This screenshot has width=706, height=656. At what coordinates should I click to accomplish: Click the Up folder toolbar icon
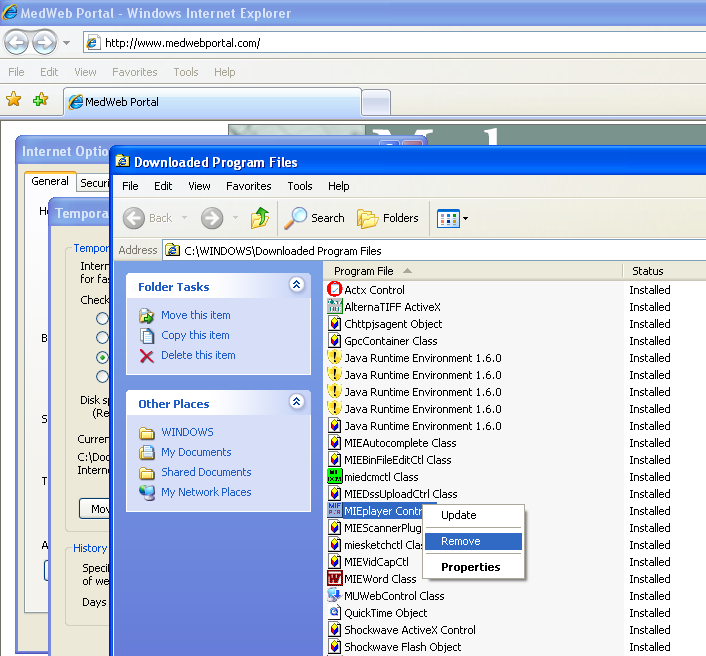click(260, 218)
